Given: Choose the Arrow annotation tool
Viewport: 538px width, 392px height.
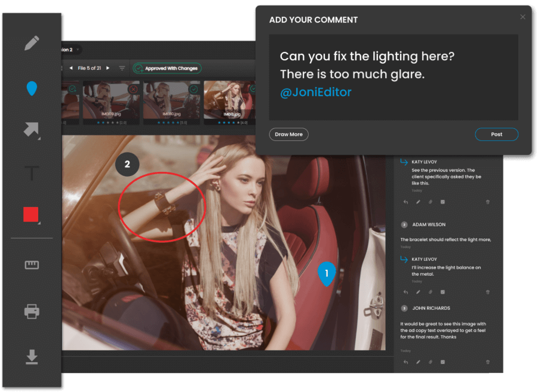Looking at the screenshot, I should tap(32, 129).
